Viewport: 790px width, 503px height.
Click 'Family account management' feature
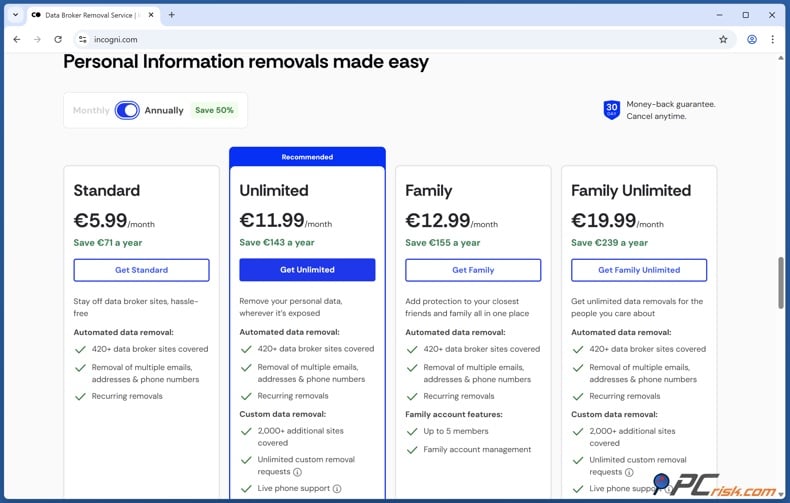pos(477,450)
